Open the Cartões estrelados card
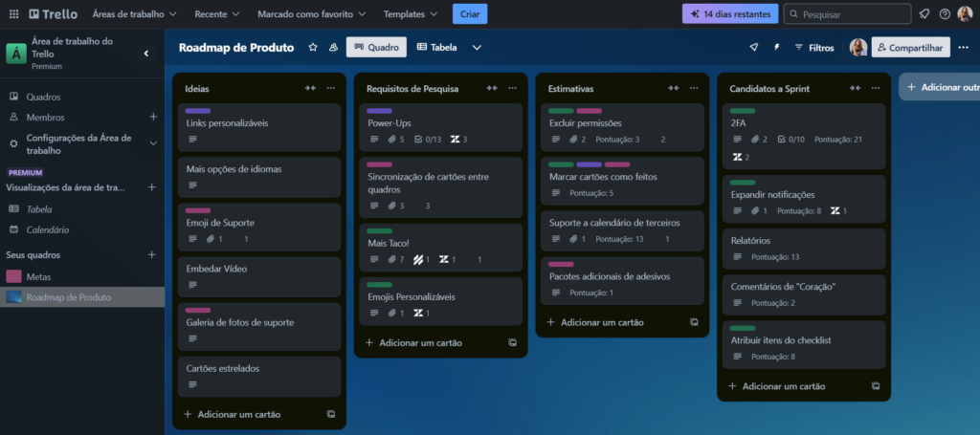The image size is (980, 435). tap(258, 377)
